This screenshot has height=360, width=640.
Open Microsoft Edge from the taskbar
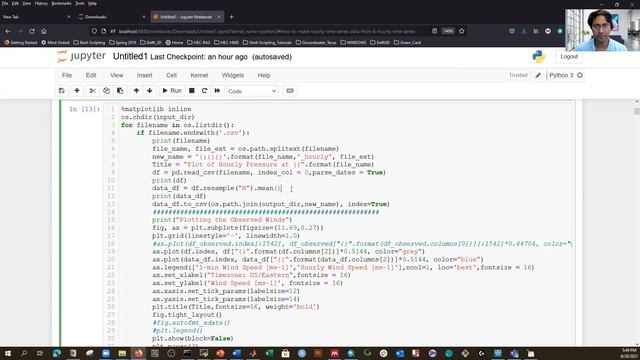coord(57,353)
